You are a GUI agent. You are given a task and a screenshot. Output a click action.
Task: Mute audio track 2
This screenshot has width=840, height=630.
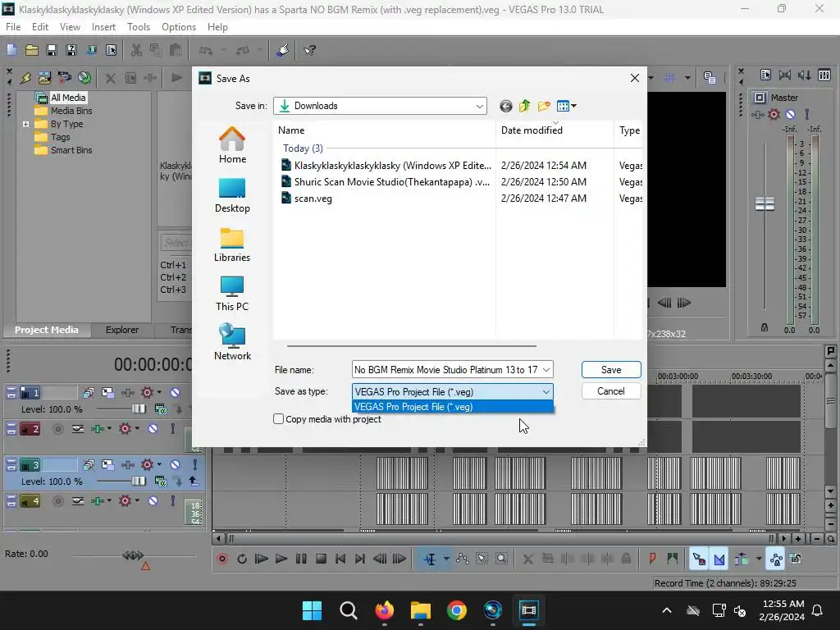[153, 428]
